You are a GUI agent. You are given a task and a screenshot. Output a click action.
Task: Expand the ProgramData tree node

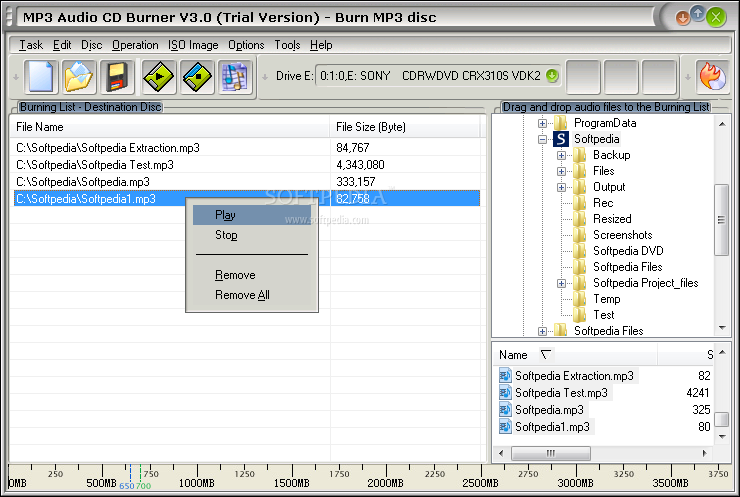pyautogui.click(x=542, y=123)
